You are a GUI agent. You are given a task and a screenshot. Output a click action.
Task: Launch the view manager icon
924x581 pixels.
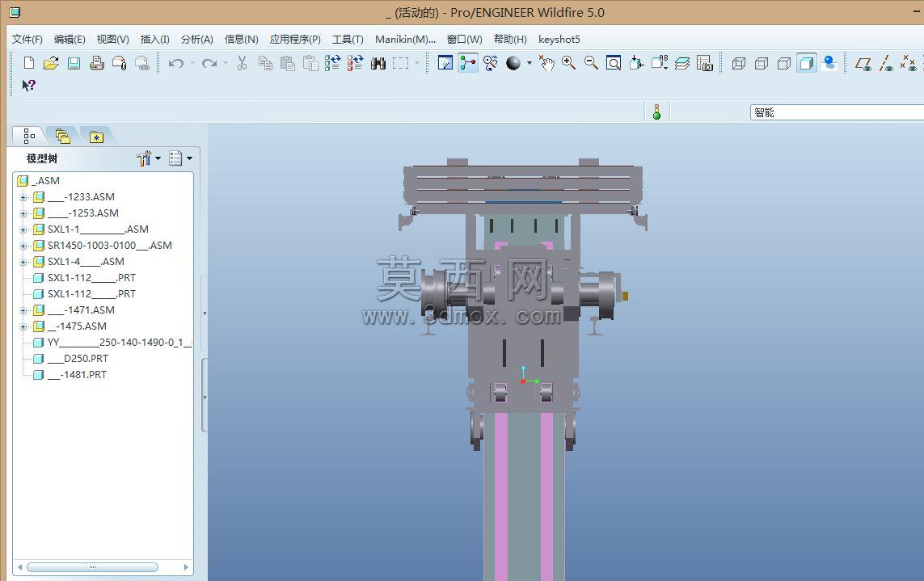tap(704, 63)
